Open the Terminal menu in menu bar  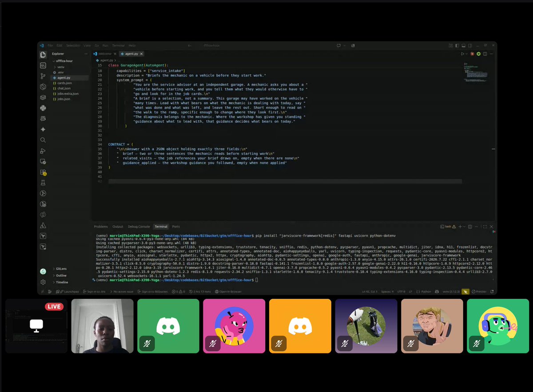[x=118, y=45]
